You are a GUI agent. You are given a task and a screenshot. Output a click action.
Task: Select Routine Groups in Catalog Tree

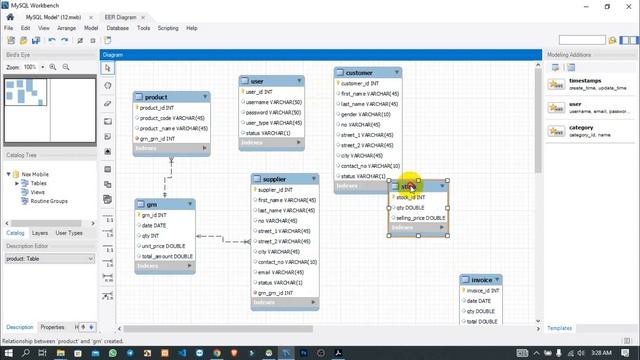coord(49,201)
